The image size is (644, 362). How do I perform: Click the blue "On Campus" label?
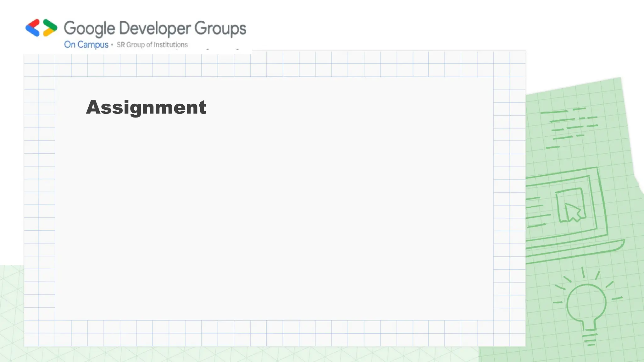[x=86, y=45]
